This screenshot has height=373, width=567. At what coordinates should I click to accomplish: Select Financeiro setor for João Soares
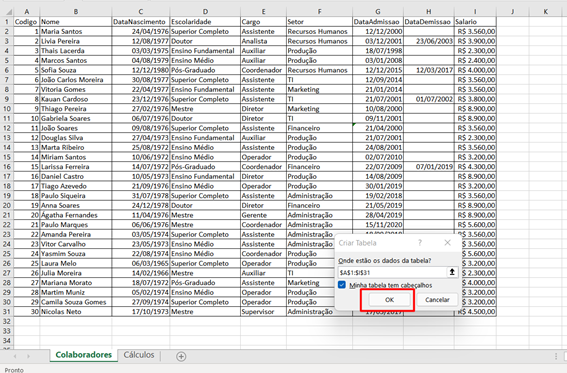click(x=319, y=128)
